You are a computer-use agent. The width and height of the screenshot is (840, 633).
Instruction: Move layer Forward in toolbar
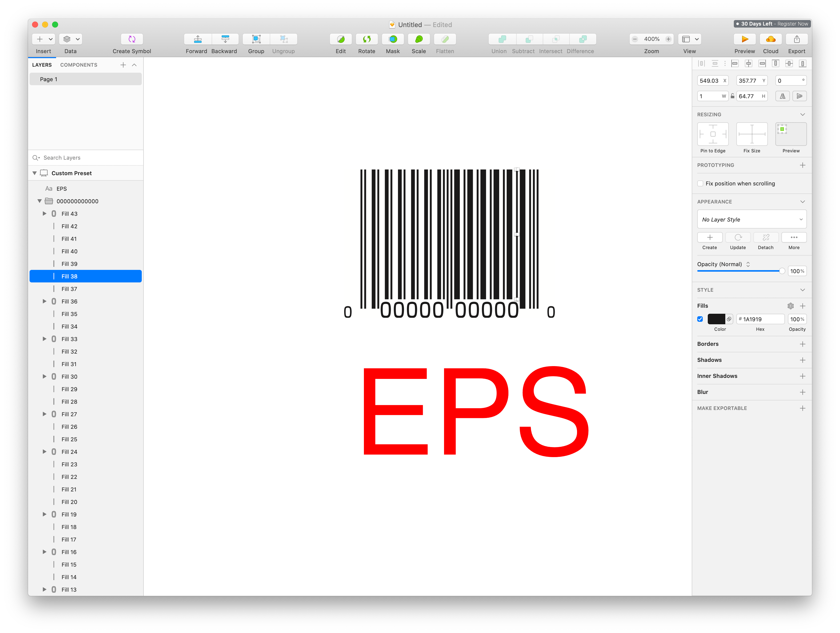197,39
